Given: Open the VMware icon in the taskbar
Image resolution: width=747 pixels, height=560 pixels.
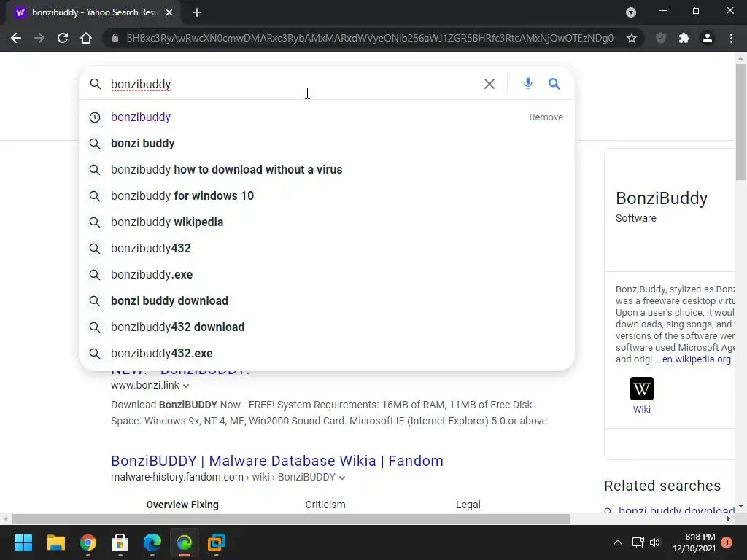Looking at the screenshot, I should [217, 542].
